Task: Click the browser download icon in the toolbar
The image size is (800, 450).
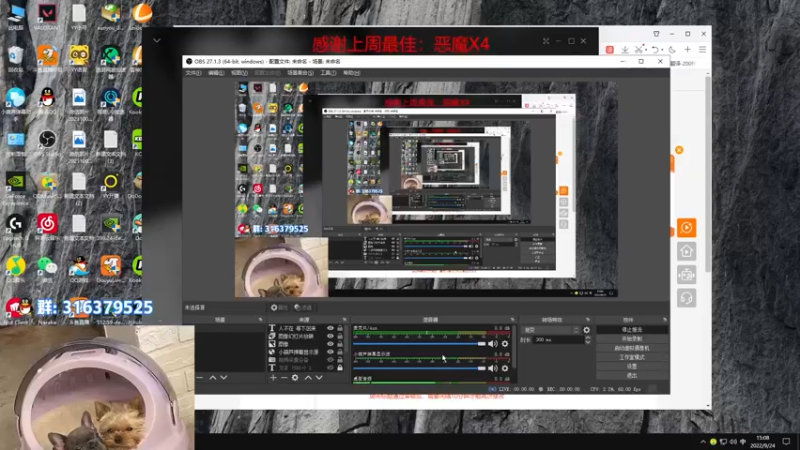Action: point(625,49)
